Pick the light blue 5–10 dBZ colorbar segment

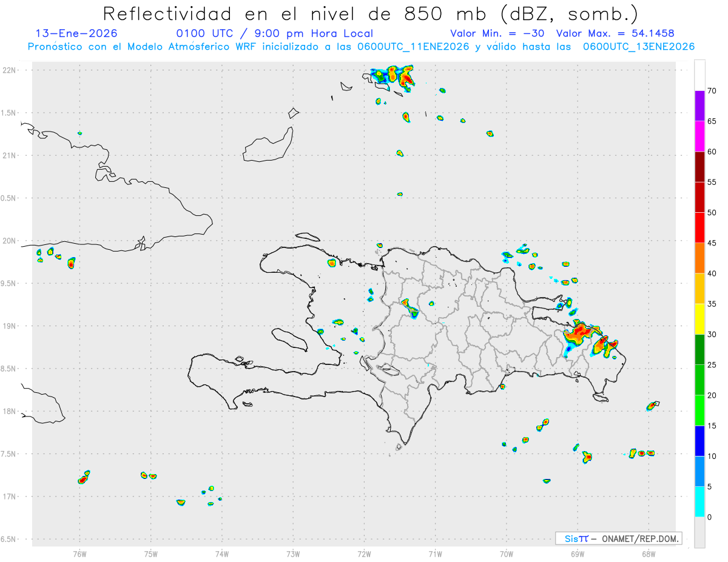point(699,472)
